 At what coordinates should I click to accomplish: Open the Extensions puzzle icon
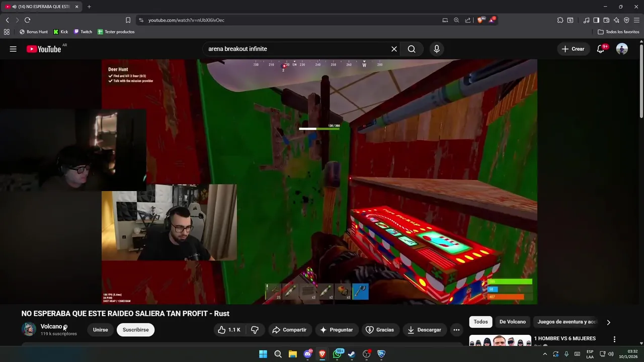coord(560,20)
